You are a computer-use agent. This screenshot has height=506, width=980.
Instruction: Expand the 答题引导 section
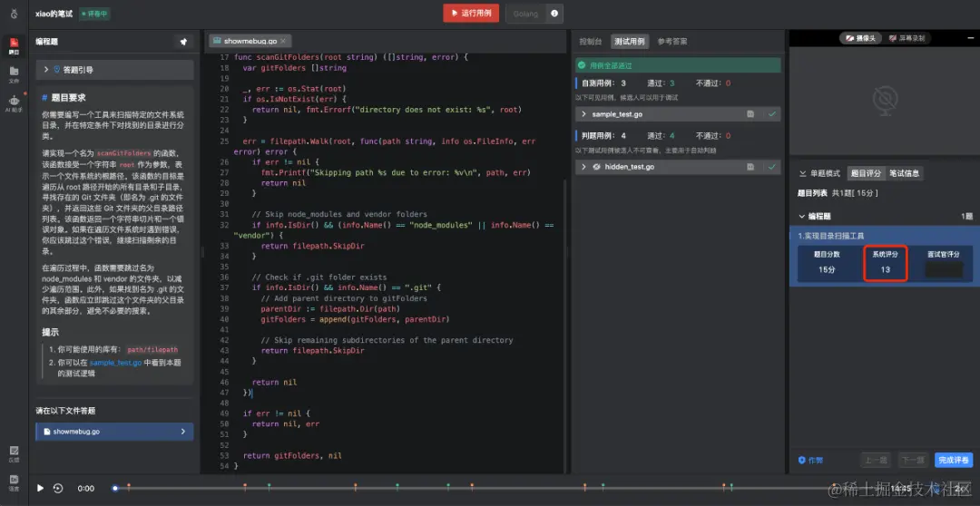pos(114,70)
